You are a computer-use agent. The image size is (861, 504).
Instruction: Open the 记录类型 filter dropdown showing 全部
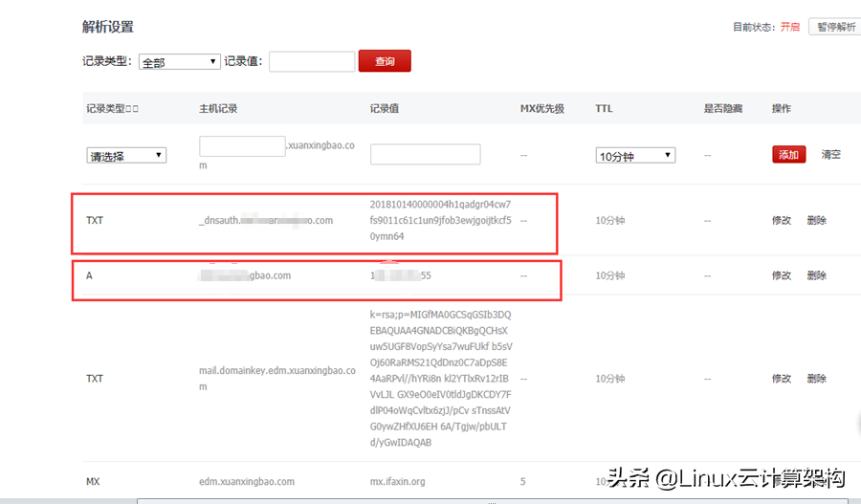[x=180, y=62]
